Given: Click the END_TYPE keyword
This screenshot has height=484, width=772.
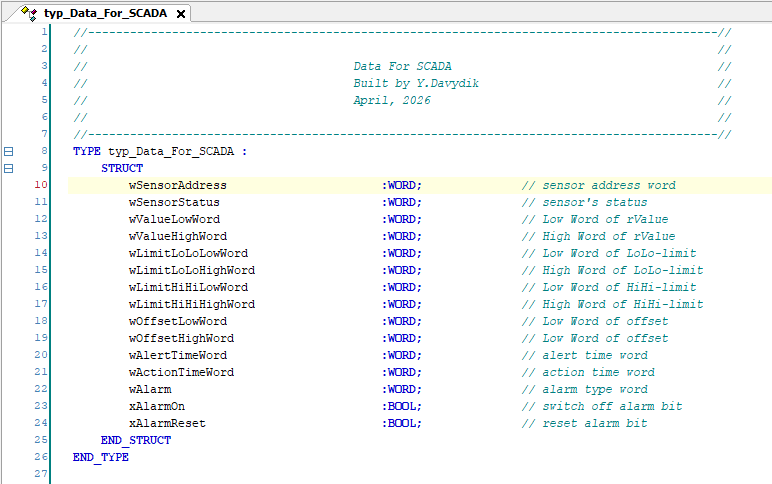Looking at the screenshot, I should [x=101, y=457].
